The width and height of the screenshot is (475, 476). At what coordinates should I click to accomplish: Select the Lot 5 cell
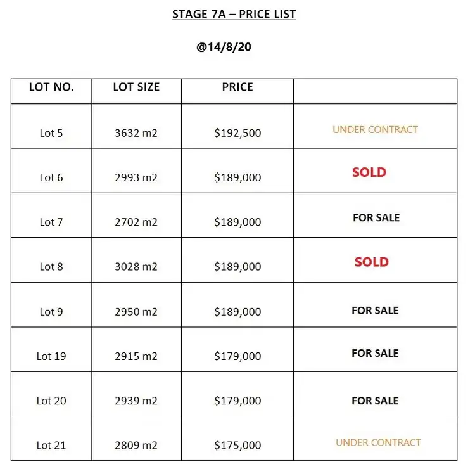point(51,133)
